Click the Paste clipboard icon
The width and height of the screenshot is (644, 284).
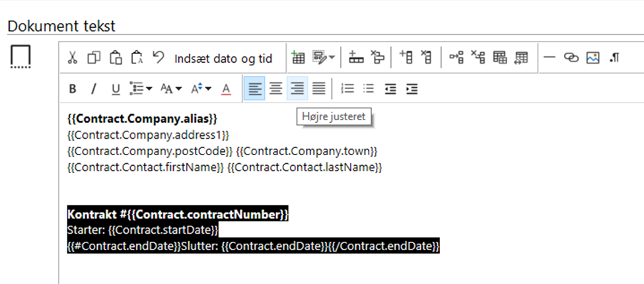[116, 58]
